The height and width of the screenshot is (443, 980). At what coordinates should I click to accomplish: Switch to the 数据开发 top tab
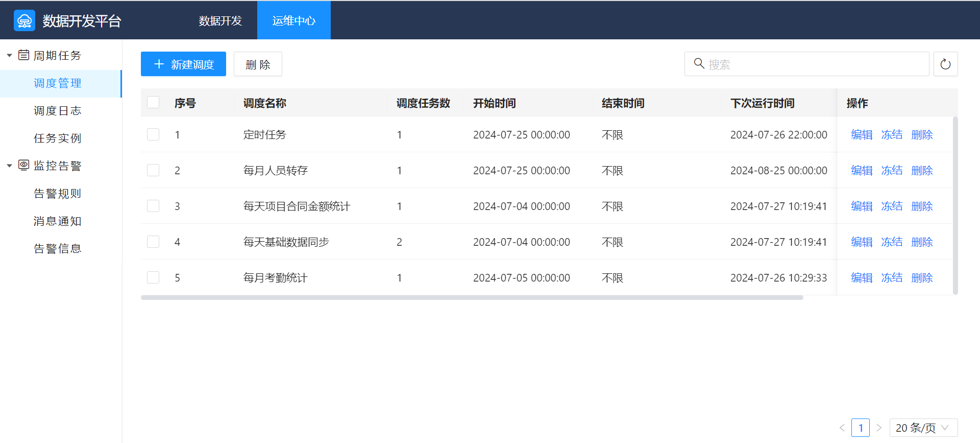(220, 20)
